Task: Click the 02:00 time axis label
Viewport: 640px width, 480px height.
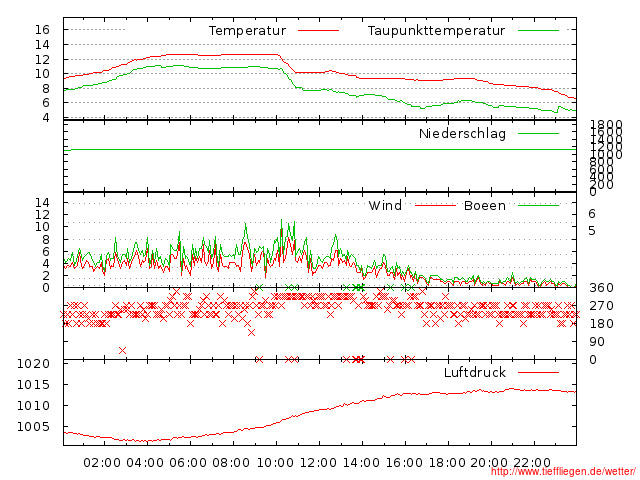Action: click(102, 463)
